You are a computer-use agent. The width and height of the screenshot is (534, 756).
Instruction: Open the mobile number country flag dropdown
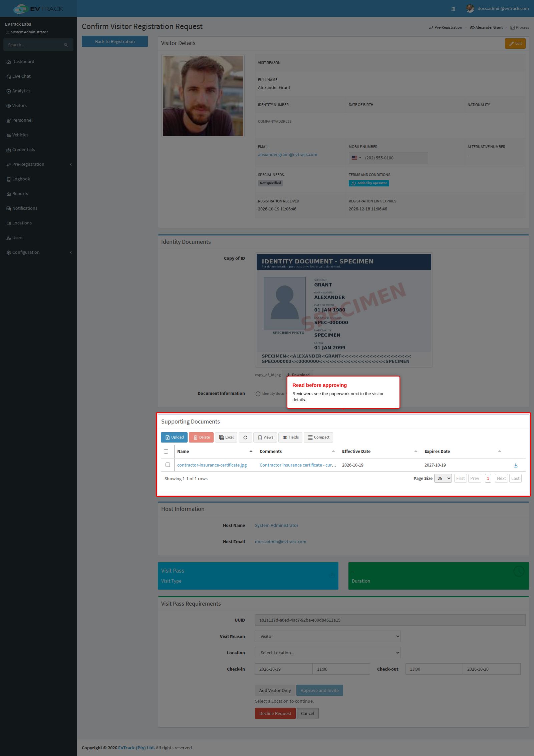(356, 158)
